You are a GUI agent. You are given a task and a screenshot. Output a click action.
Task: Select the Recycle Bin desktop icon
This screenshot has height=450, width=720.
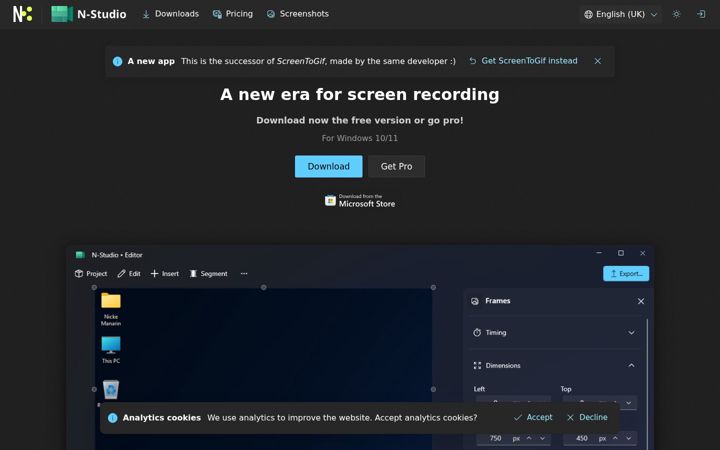[111, 389]
